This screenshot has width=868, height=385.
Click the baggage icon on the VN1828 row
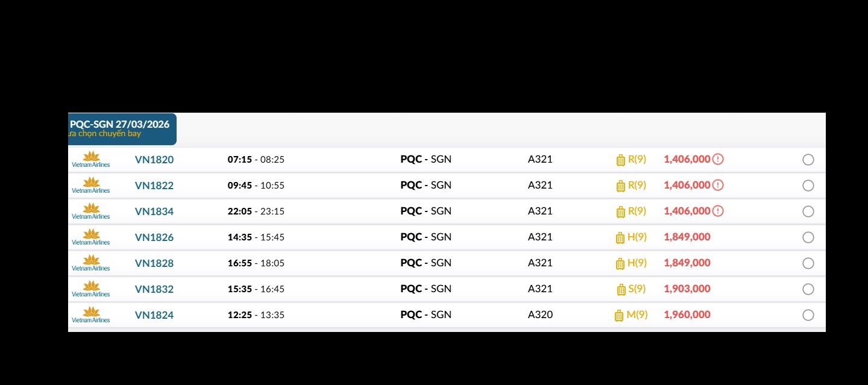click(x=620, y=264)
